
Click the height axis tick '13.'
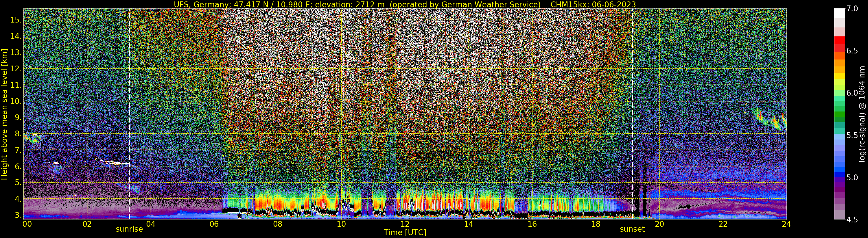[x=16, y=53]
